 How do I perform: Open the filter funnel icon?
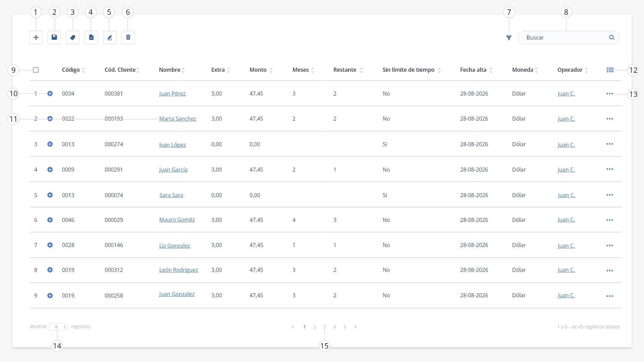509,38
